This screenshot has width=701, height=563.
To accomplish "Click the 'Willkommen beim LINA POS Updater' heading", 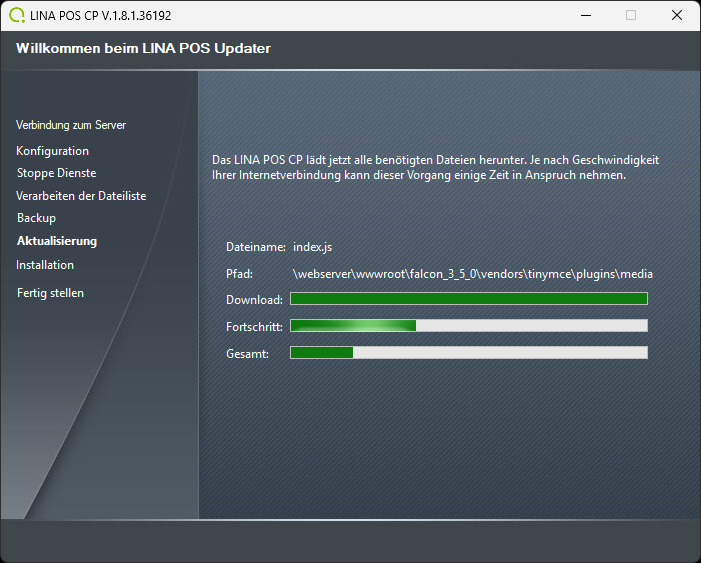I will 143,48.
